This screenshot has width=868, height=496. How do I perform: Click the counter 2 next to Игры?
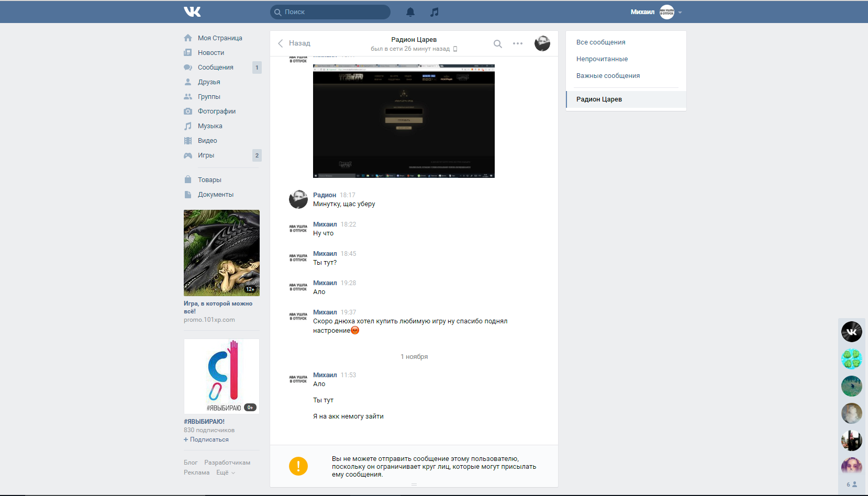tap(257, 155)
